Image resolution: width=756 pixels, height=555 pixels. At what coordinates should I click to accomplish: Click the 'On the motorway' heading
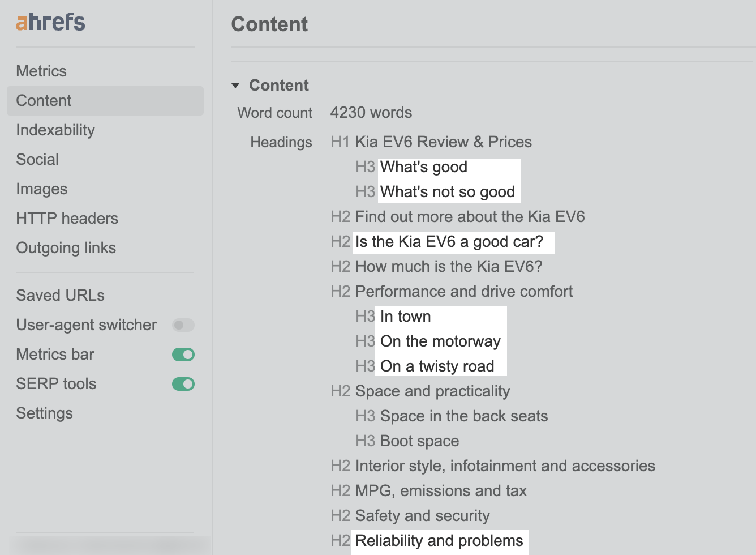[440, 341]
